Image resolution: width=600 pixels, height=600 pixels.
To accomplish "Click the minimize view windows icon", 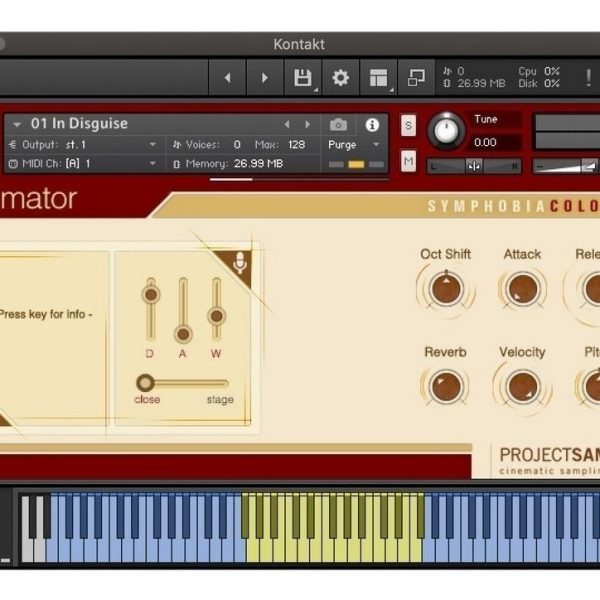I will point(416,78).
